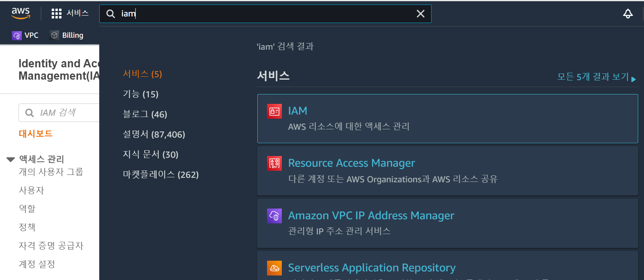Open Serverless Application Repository result title
Viewport: 644px width, 280px height.
pos(372,268)
